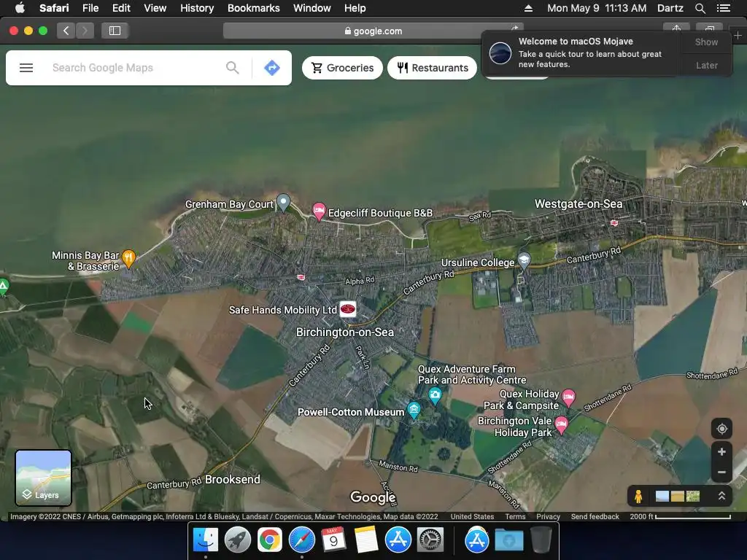The height and width of the screenshot is (560, 747).
Task: Toggle Safari's sidebar button
Action: [115, 31]
